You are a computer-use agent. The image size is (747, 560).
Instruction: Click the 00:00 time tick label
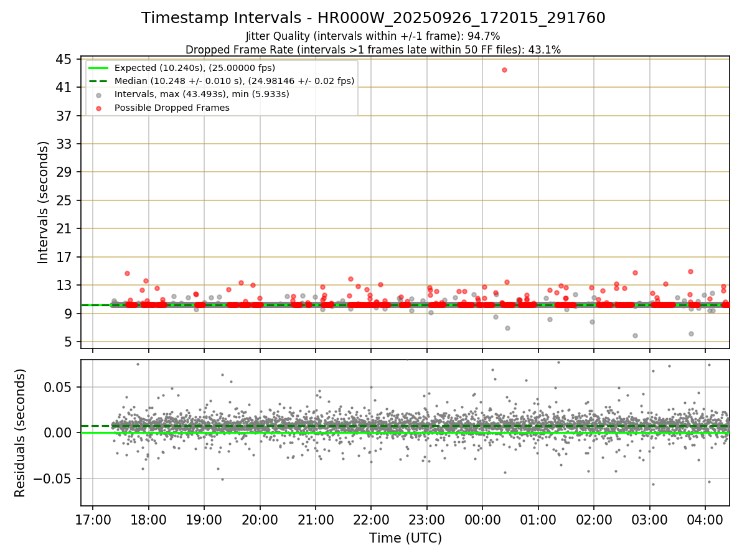(482, 519)
